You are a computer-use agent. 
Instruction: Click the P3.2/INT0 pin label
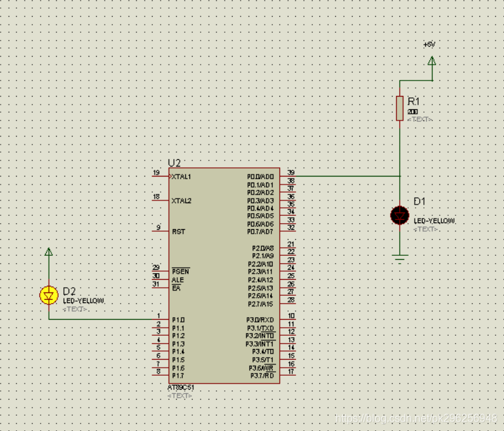(260, 336)
